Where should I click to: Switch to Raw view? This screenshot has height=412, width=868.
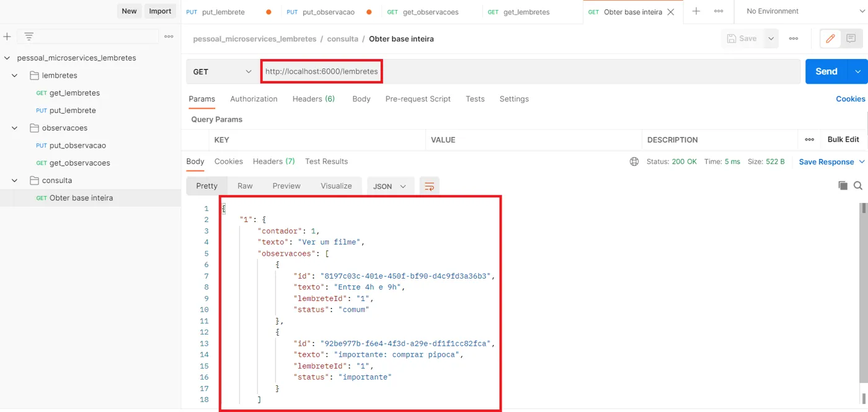tap(245, 186)
